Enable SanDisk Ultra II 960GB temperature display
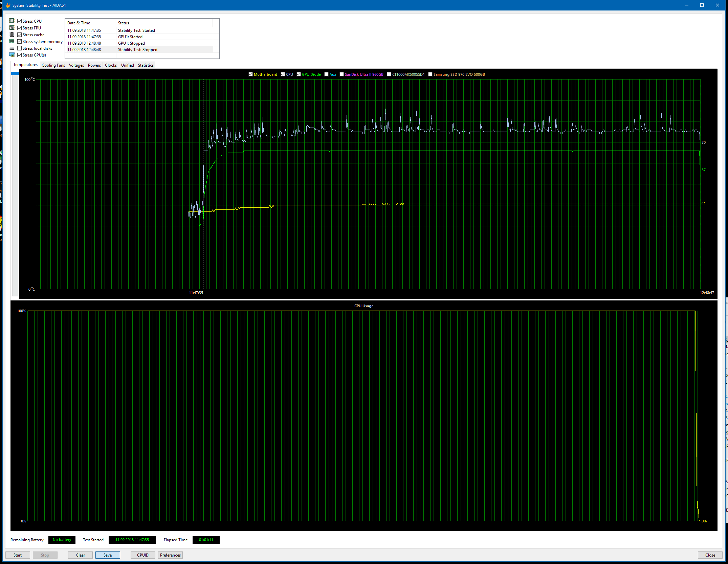The height and width of the screenshot is (564, 728). tap(341, 74)
